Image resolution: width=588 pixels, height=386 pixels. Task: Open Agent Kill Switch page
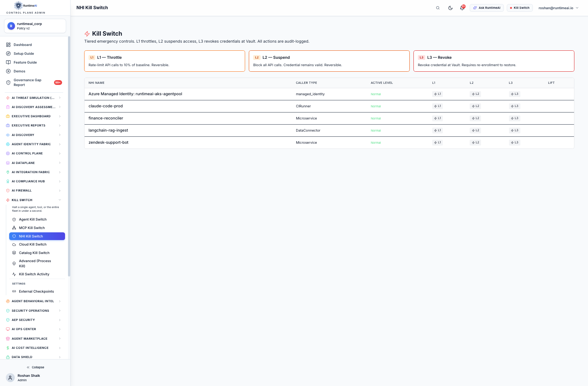tap(37, 219)
